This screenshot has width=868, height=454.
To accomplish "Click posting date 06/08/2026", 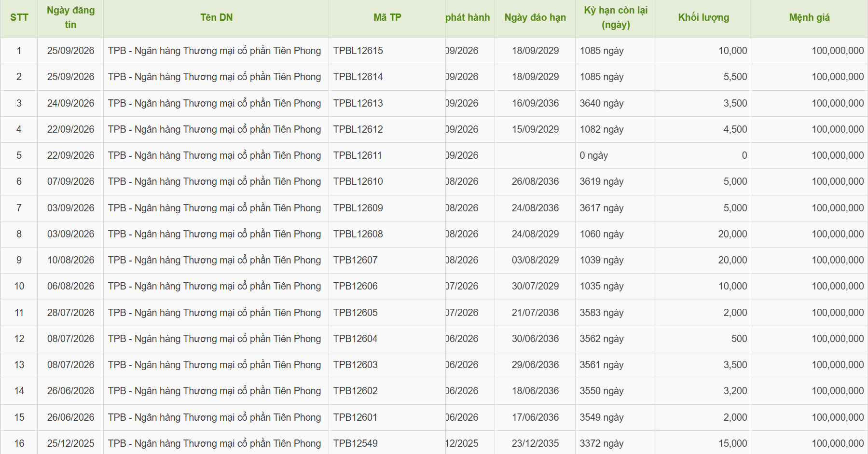I will [70, 286].
